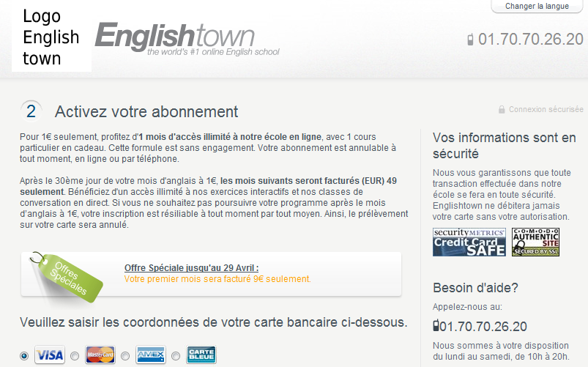
Task: Select the MasterCard radio button
Action: point(75,355)
